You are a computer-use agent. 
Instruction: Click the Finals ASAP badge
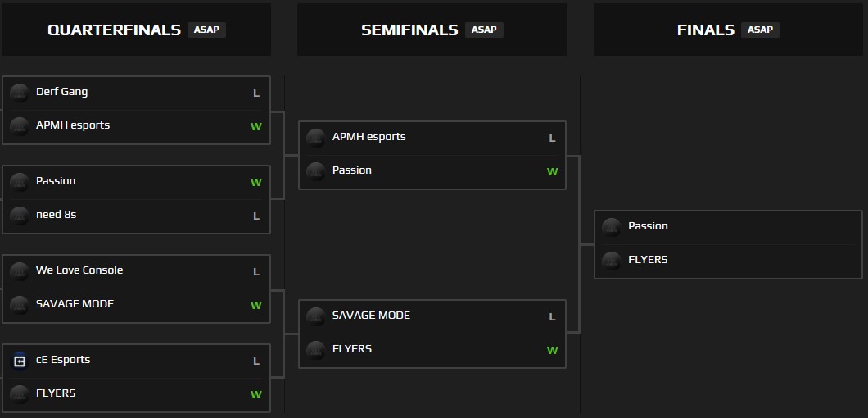point(760,30)
